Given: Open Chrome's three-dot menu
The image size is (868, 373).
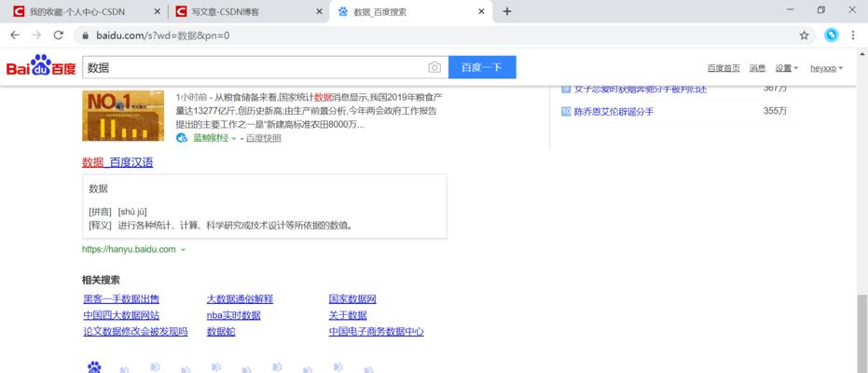Looking at the screenshot, I should coord(852,35).
